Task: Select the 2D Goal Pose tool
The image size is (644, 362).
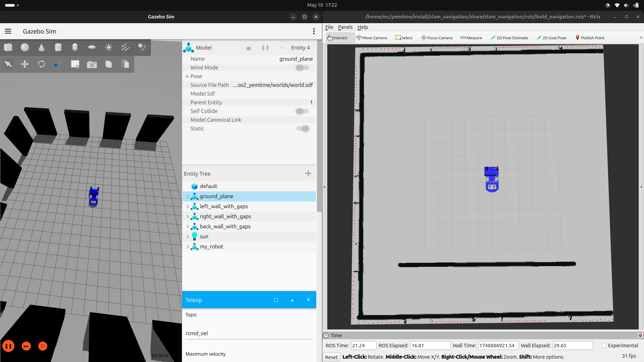Action: (x=551, y=38)
